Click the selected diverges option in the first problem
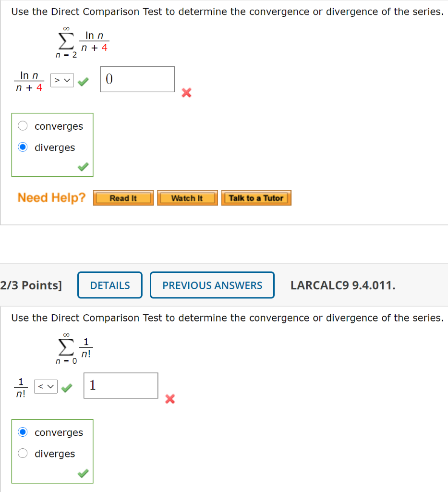448x492 pixels. [x=23, y=146]
